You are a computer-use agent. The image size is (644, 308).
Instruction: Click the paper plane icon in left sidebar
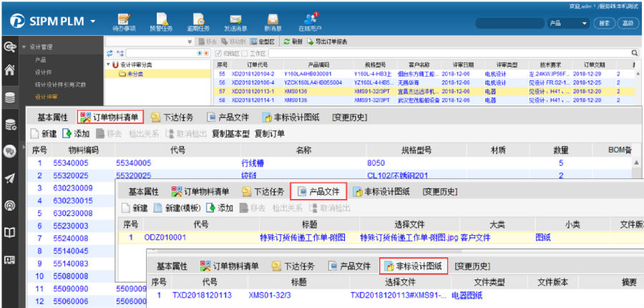(x=10, y=178)
